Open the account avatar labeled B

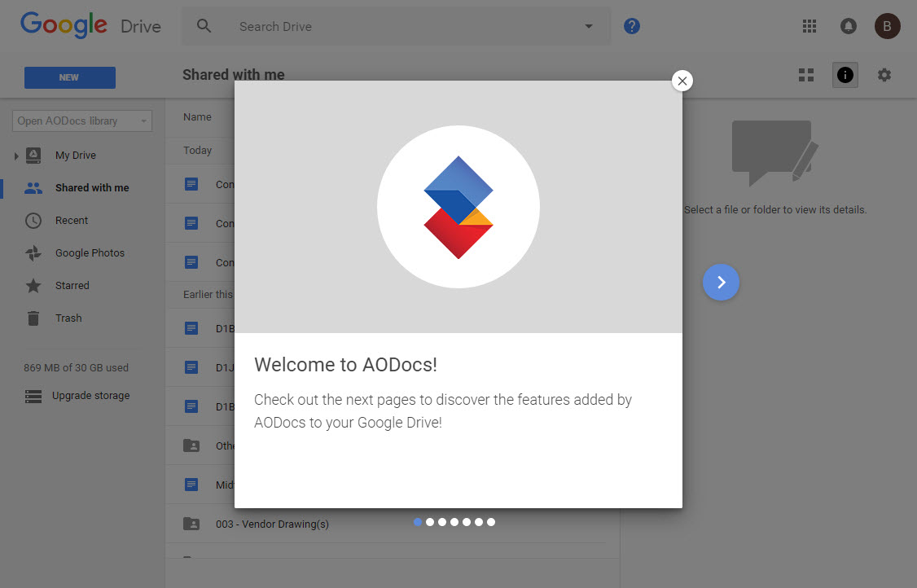pos(887,26)
